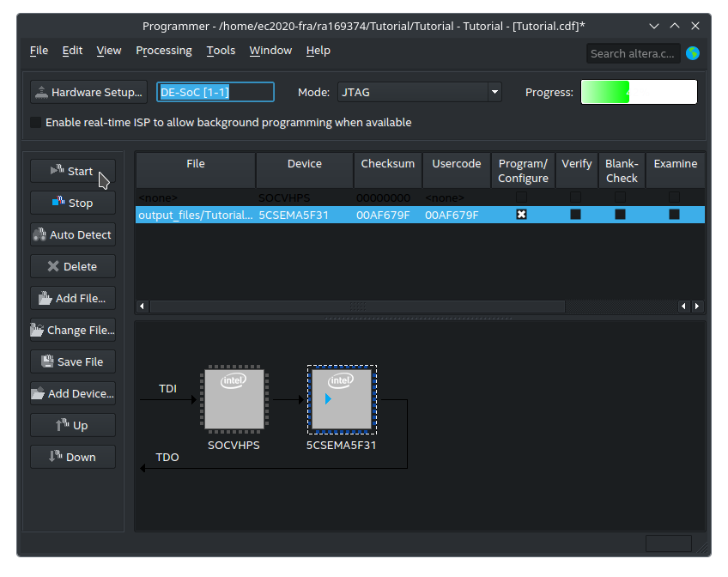The width and height of the screenshot is (728, 577).
Task: Click the green Progress bar
Action: tap(639, 92)
